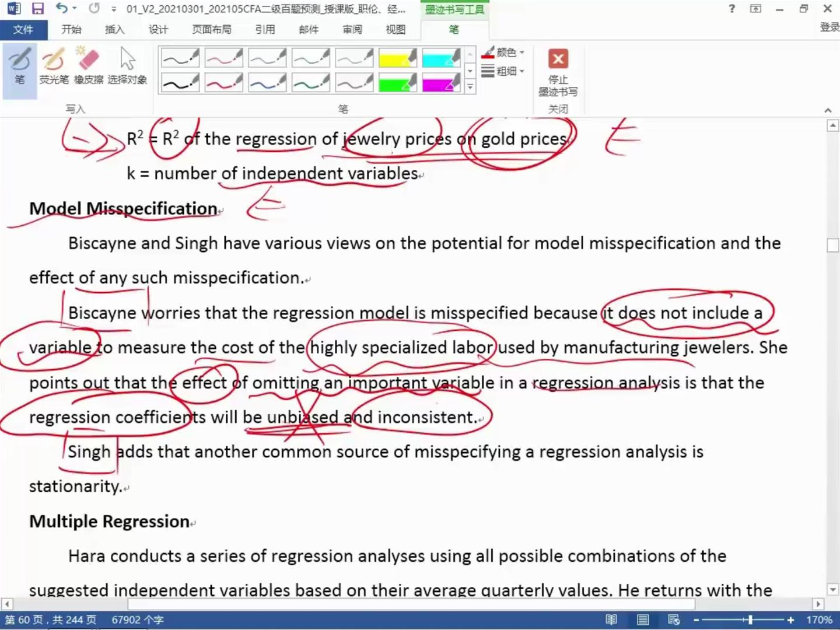The height and width of the screenshot is (630, 840).
Task: Select the Pen (笔) writing tool
Action: click(19, 68)
